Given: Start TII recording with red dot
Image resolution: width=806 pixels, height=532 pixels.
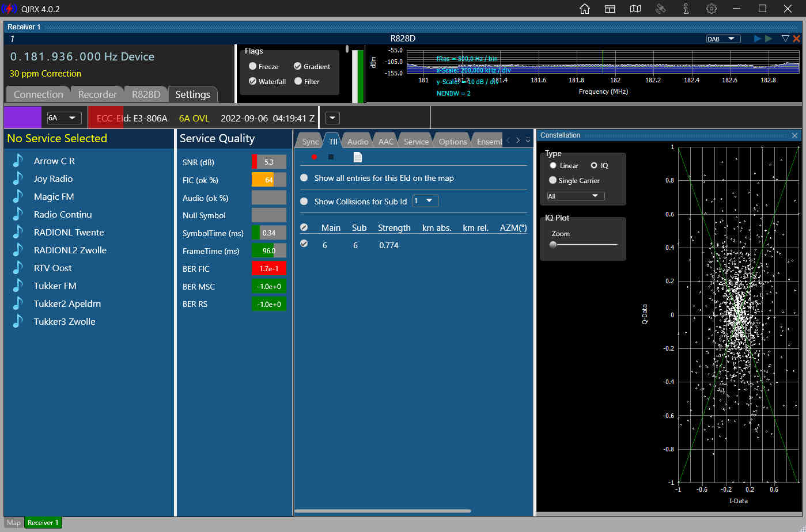Looking at the screenshot, I should click(x=314, y=157).
